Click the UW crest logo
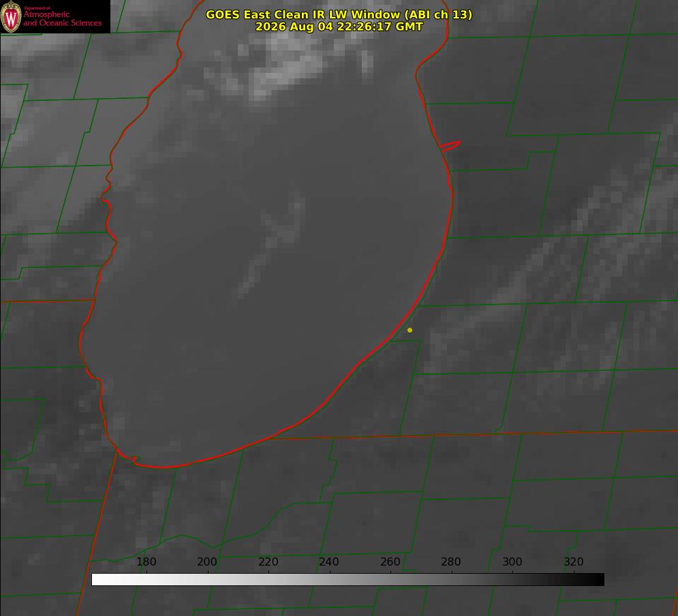Viewport: 678px width, 616px height. (11, 16)
